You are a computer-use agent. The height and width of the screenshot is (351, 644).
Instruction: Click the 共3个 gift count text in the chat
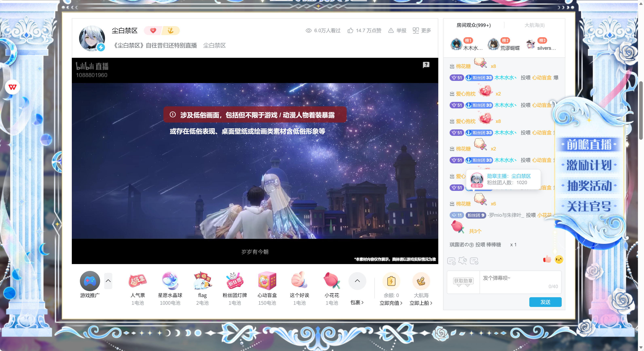click(x=475, y=231)
